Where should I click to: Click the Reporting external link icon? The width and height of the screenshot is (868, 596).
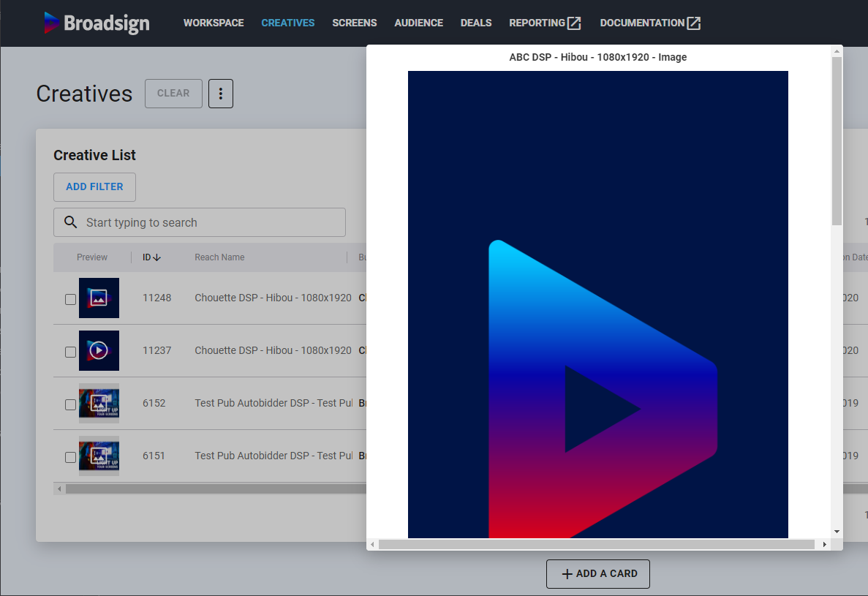point(574,23)
